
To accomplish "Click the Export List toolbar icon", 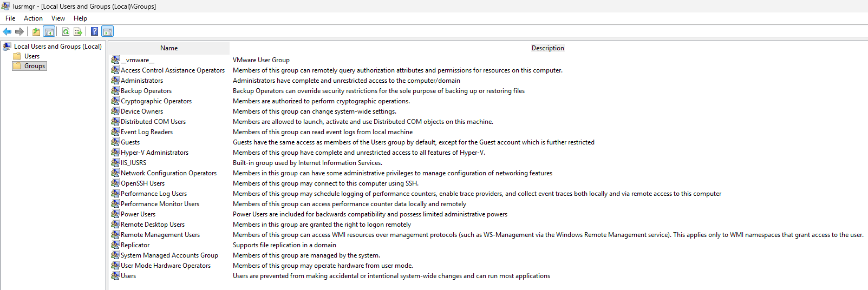I will point(78,31).
